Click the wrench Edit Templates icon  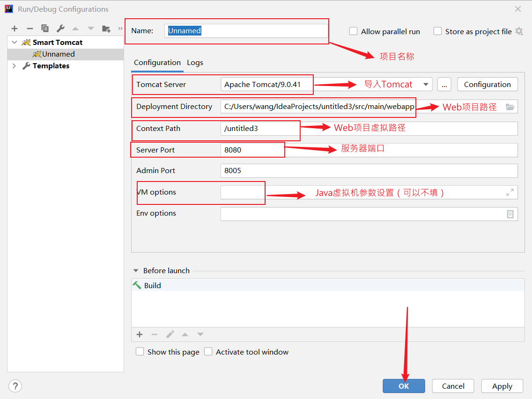pos(60,29)
